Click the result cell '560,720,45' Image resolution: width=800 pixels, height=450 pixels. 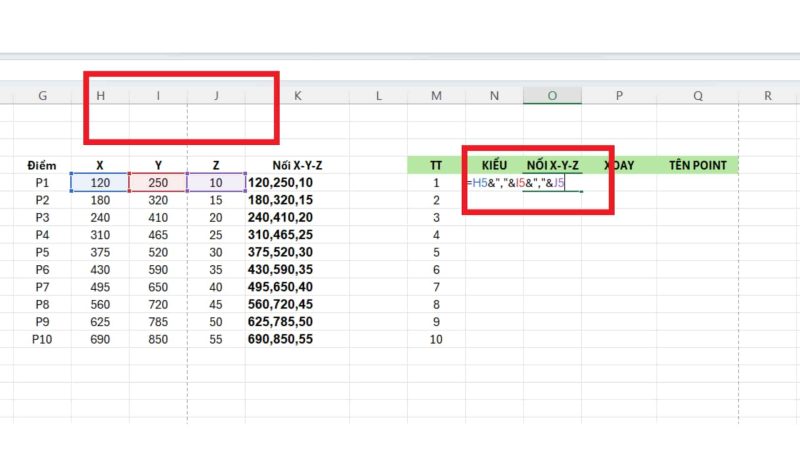tap(297, 304)
